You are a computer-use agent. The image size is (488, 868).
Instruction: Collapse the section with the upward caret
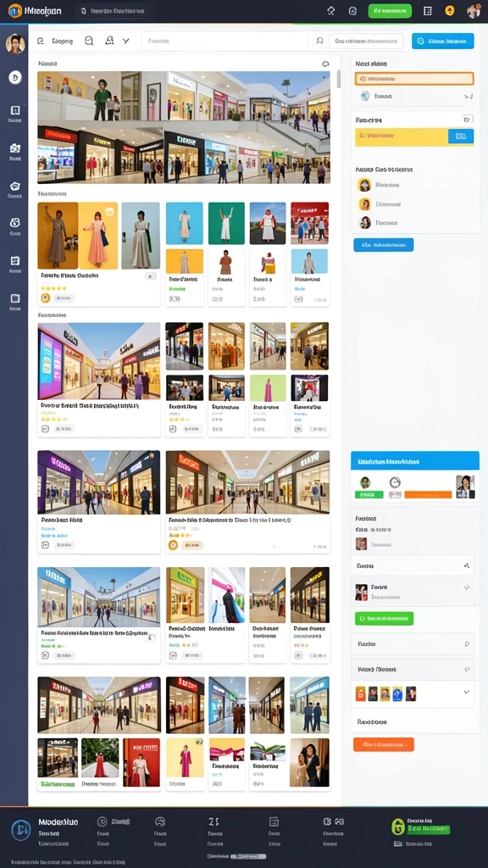tap(467, 565)
